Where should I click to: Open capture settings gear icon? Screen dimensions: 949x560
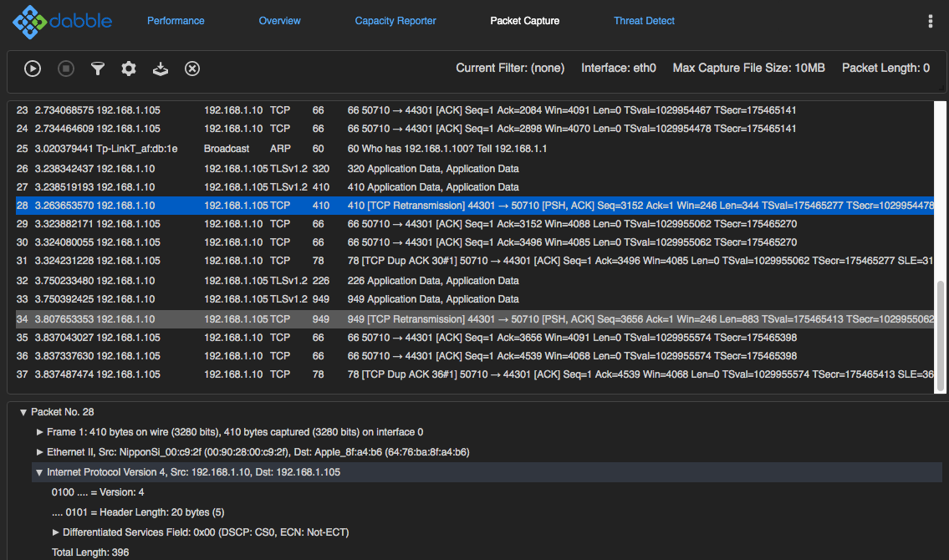[129, 69]
